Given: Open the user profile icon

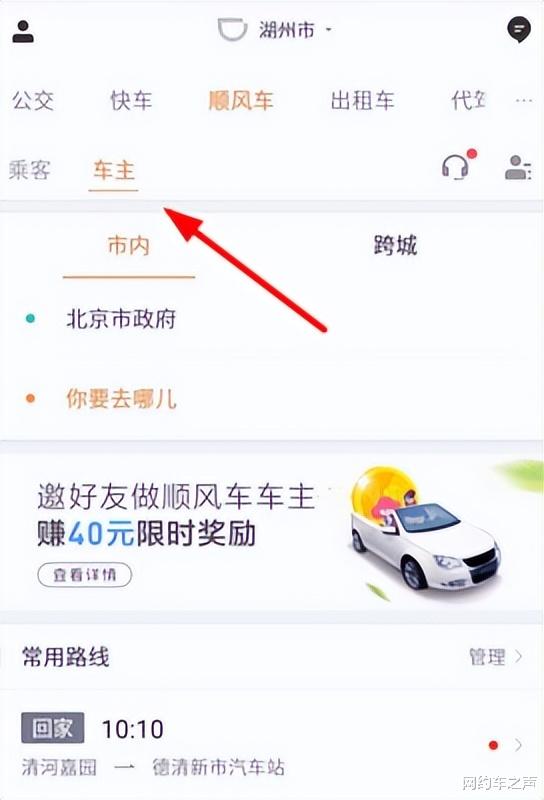Looking at the screenshot, I should tap(23, 31).
